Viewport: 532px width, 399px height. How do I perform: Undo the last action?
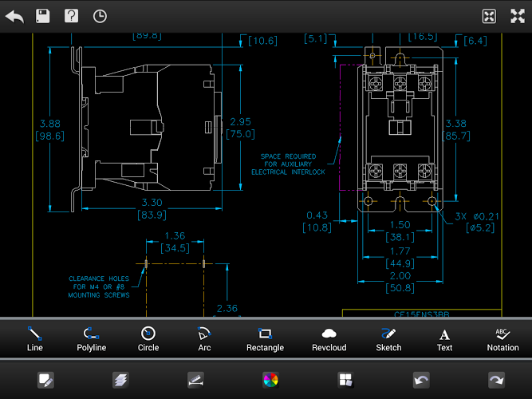click(x=421, y=380)
